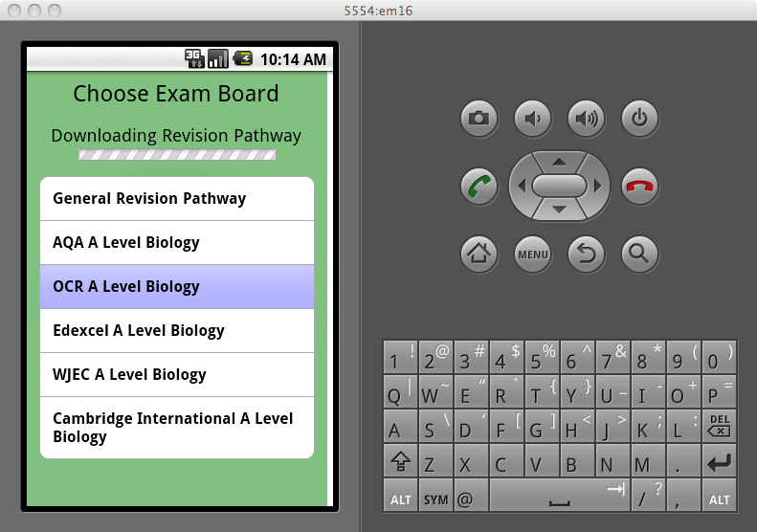757x532 pixels.
Task: Click the slash question mark key
Action: coord(648,496)
